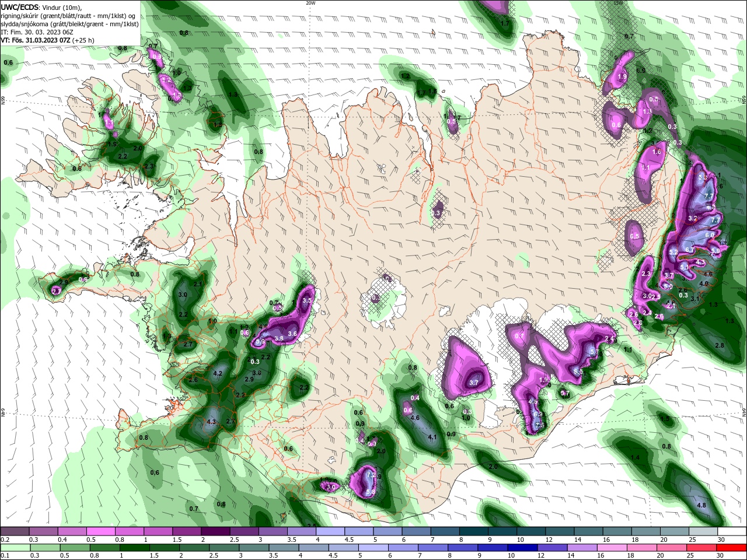Click the 4.3 value on the southwest peninsula

211,422
